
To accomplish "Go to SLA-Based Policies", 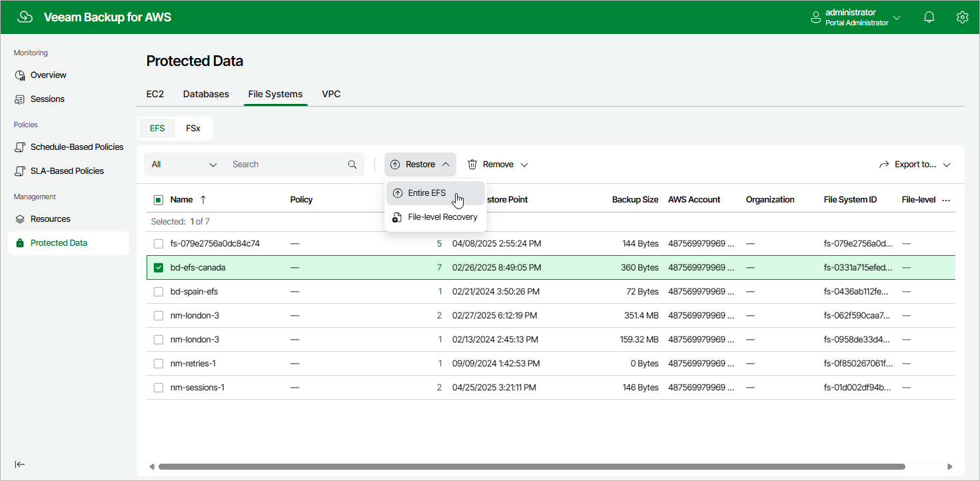I will [69, 171].
